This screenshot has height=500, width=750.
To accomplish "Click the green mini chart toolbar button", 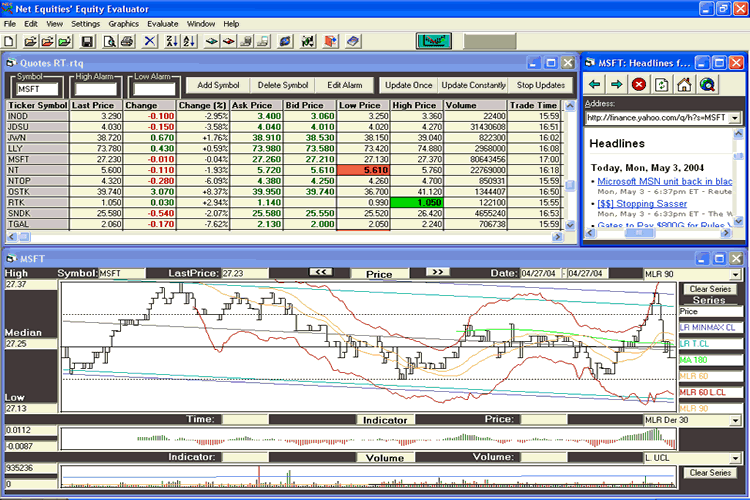I will coord(433,41).
